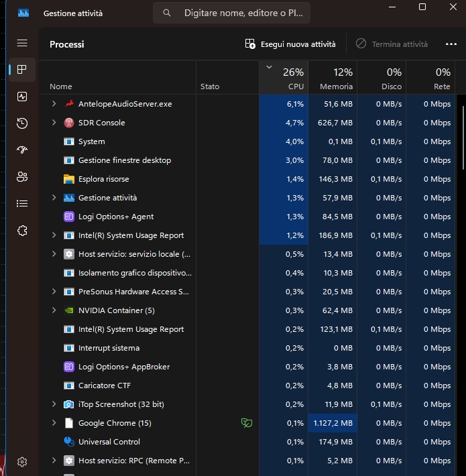Open the hamburger navigation menu

click(x=22, y=43)
